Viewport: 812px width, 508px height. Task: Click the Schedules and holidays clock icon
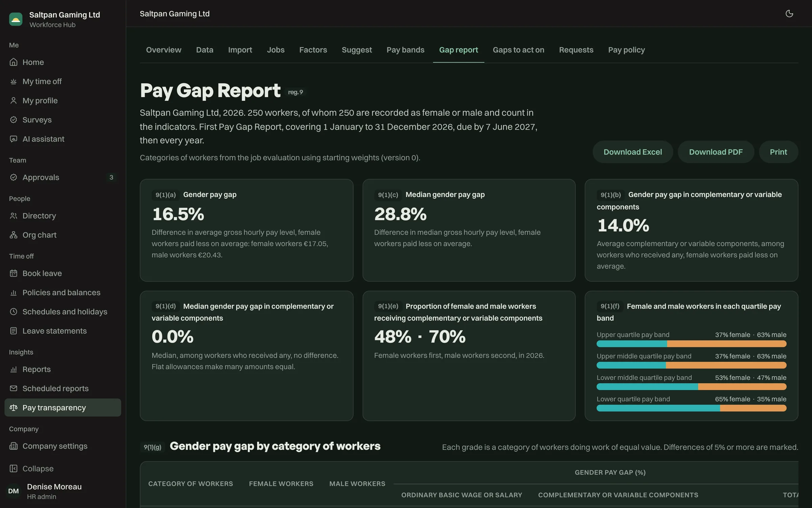[x=14, y=312]
